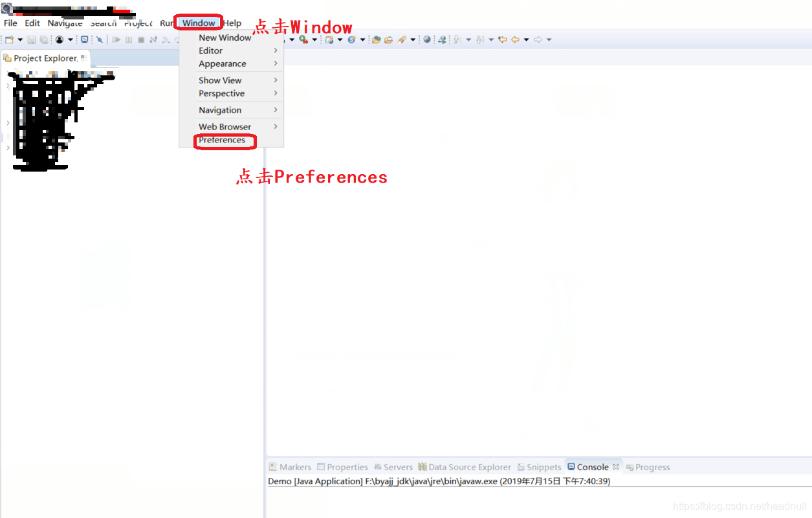Click the New wizard toolbar icon
Image resolution: width=812 pixels, height=518 pixels.
click(9, 39)
